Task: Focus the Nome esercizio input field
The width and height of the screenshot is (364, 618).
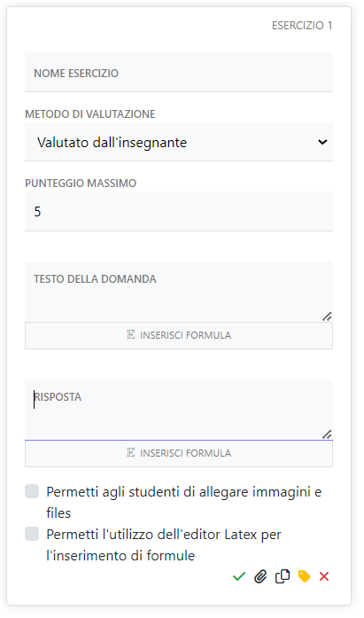Action: tap(179, 73)
